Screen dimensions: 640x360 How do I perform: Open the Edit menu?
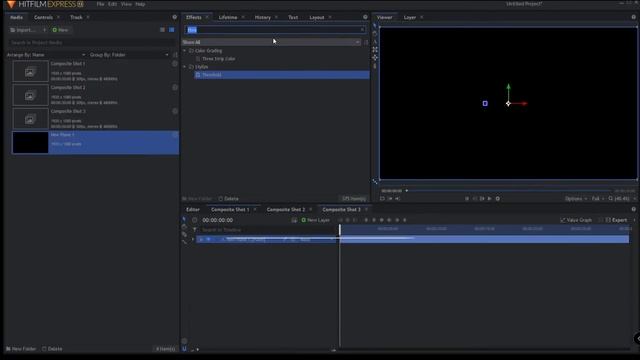[112, 4]
